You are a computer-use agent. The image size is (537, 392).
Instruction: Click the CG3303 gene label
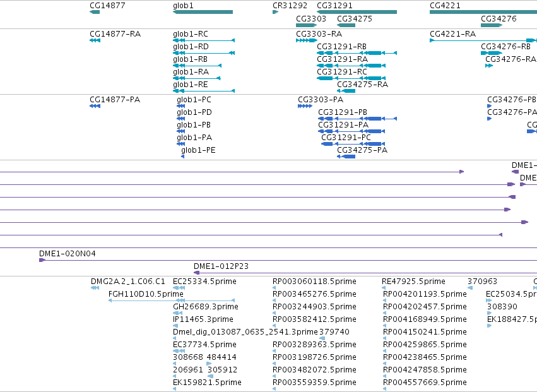pyautogui.click(x=311, y=18)
